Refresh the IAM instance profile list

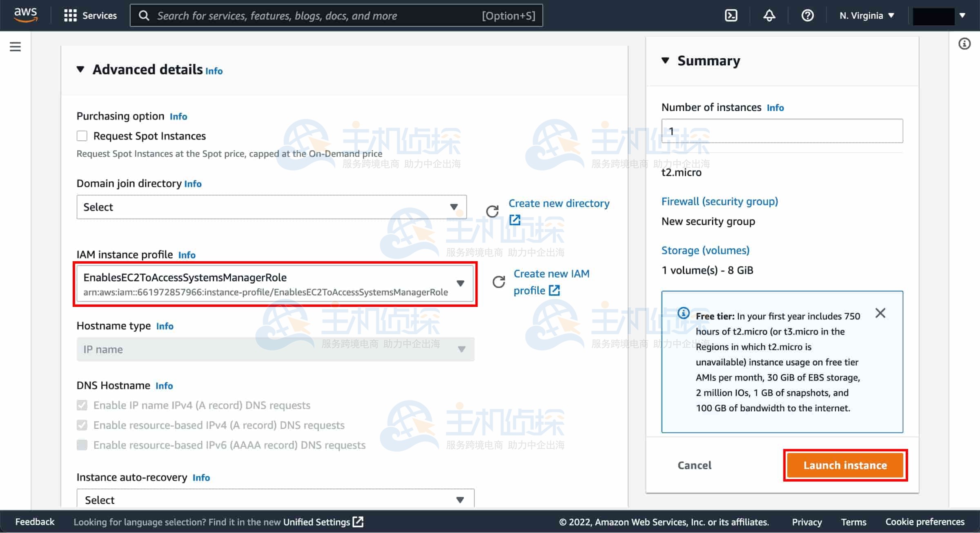499,282
